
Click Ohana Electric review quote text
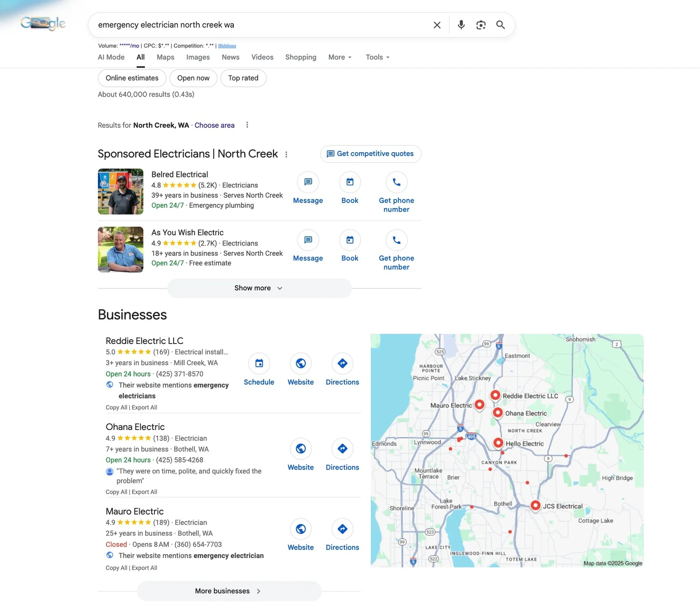189,476
